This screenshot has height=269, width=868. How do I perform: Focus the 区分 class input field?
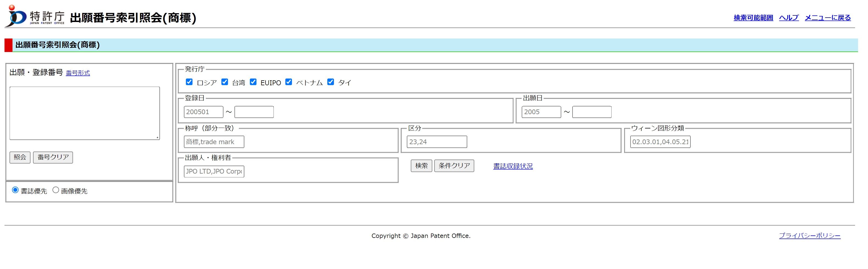coord(437,142)
